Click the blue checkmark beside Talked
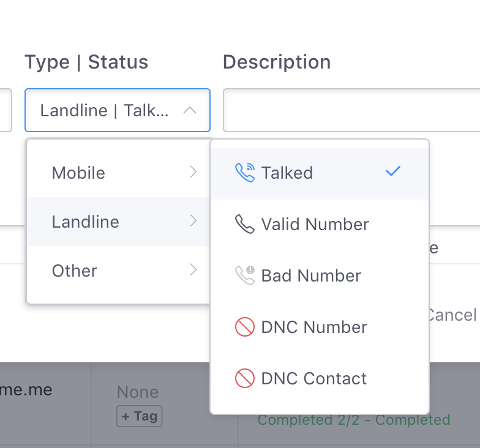This screenshot has height=448, width=480. pyautogui.click(x=393, y=171)
